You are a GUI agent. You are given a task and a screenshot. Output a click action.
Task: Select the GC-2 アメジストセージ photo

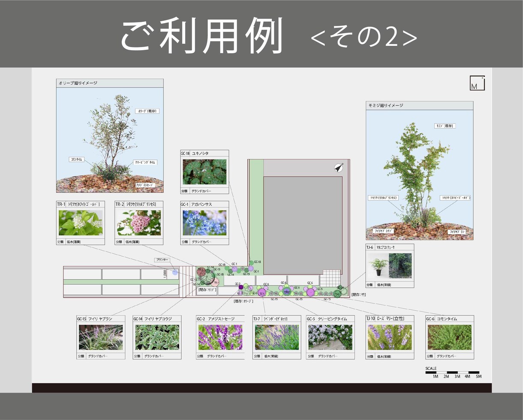pos(220,337)
